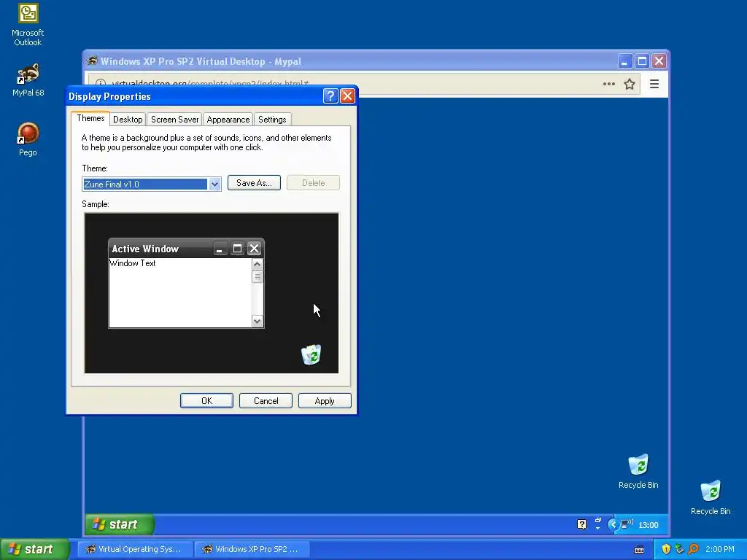The image size is (747, 560).
Task: Switch to the Virtual Operating Sys... taskbar item
Action: coord(135,549)
